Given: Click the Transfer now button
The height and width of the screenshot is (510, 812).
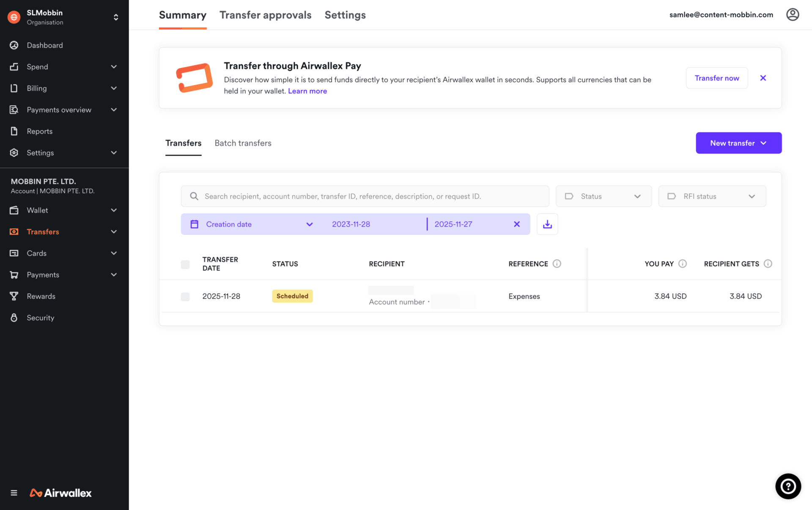Looking at the screenshot, I should tap(717, 78).
